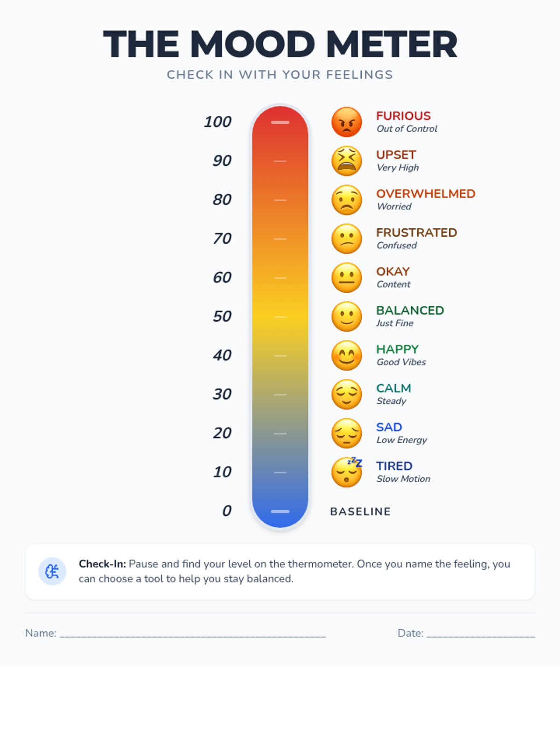
Task: Select the Tired sleeping face emoji
Action: [x=347, y=472]
